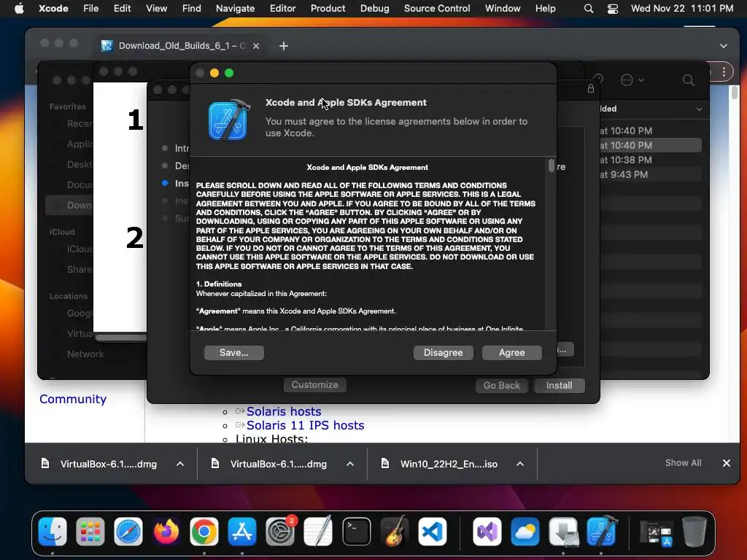
Task: Click Save... in the agreement dialog
Action: click(x=234, y=352)
